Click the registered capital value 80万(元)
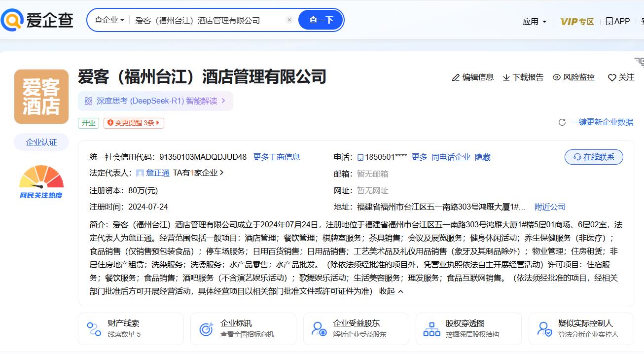 pyautogui.click(x=143, y=191)
